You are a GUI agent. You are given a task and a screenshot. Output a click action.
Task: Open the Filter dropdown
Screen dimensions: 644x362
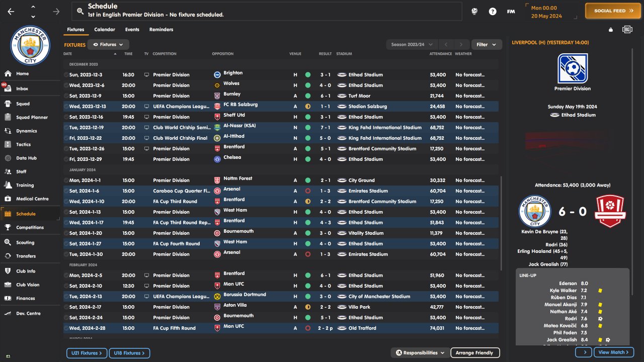click(487, 45)
